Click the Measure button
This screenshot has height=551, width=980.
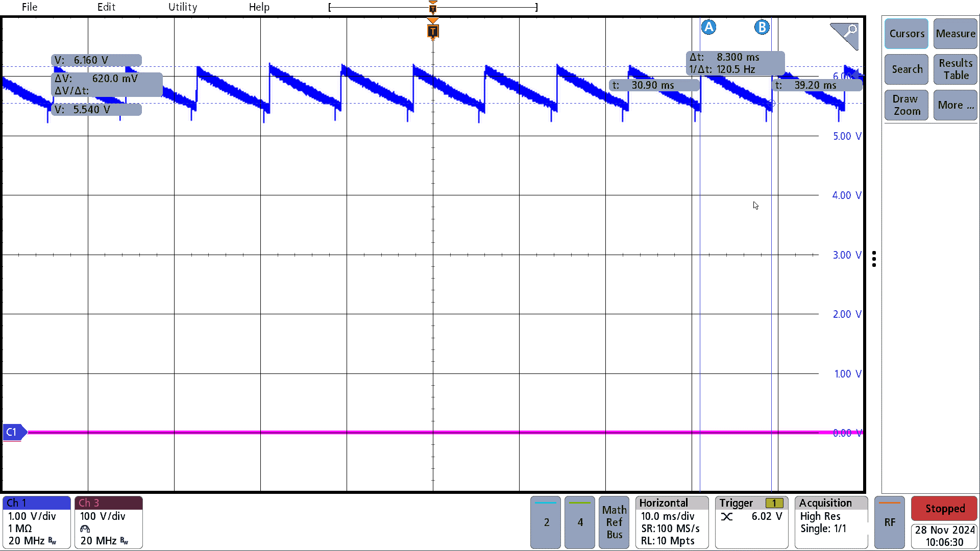[x=955, y=34]
